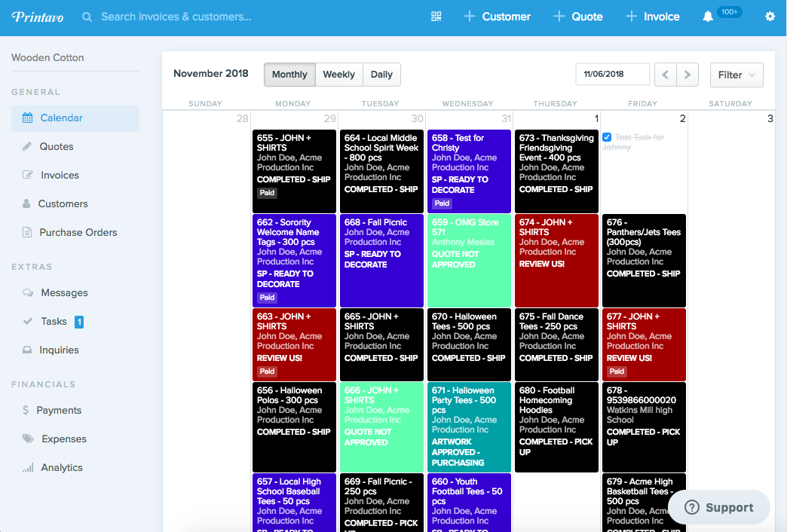Click the search invoices & customers field
Viewport: 787px width, 532px height.
click(176, 17)
